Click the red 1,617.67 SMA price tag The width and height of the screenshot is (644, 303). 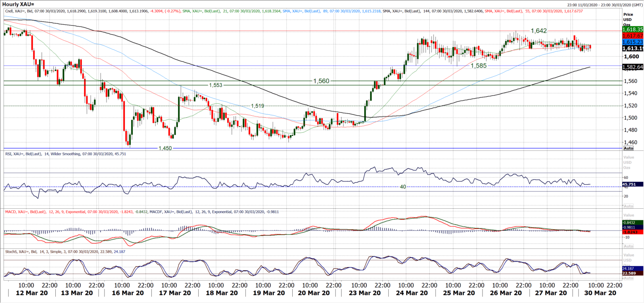[x=633, y=36]
